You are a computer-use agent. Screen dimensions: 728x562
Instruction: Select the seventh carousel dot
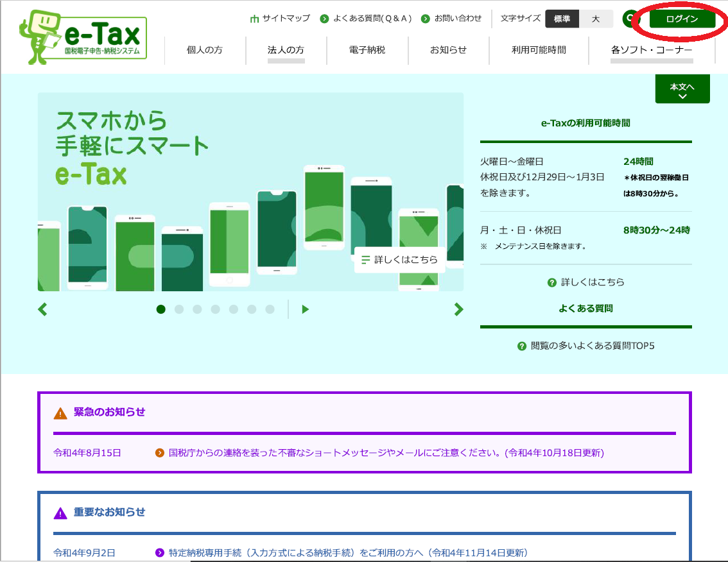270,309
